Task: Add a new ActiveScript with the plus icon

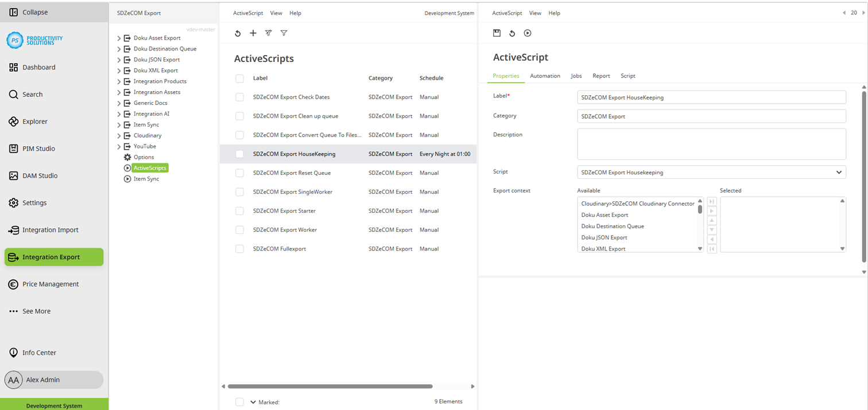Action: [x=253, y=33]
